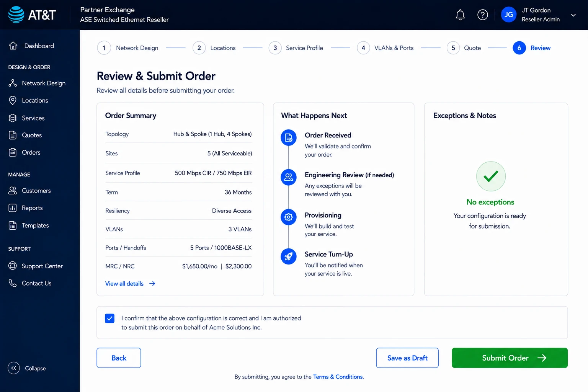Uncheck the order confirmation checkbox

(x=109, y=318)
